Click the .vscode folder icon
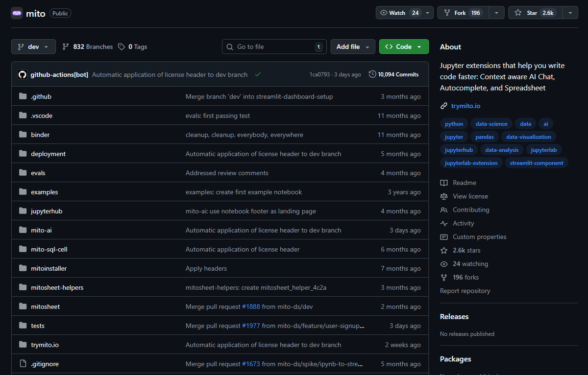 [x=23, y=116]
